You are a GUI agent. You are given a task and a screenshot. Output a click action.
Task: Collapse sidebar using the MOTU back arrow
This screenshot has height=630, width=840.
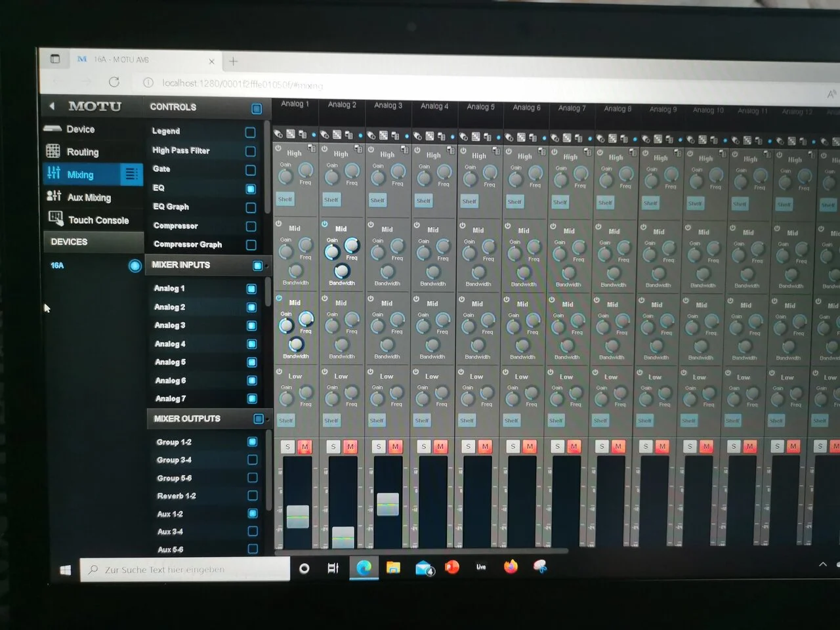pyautogui.click(x=52, y=106)
